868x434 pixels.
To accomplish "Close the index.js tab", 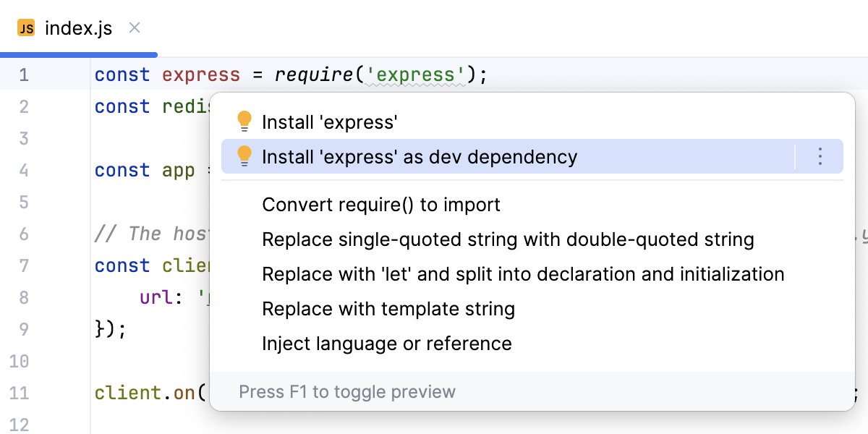I will point(134,28).
